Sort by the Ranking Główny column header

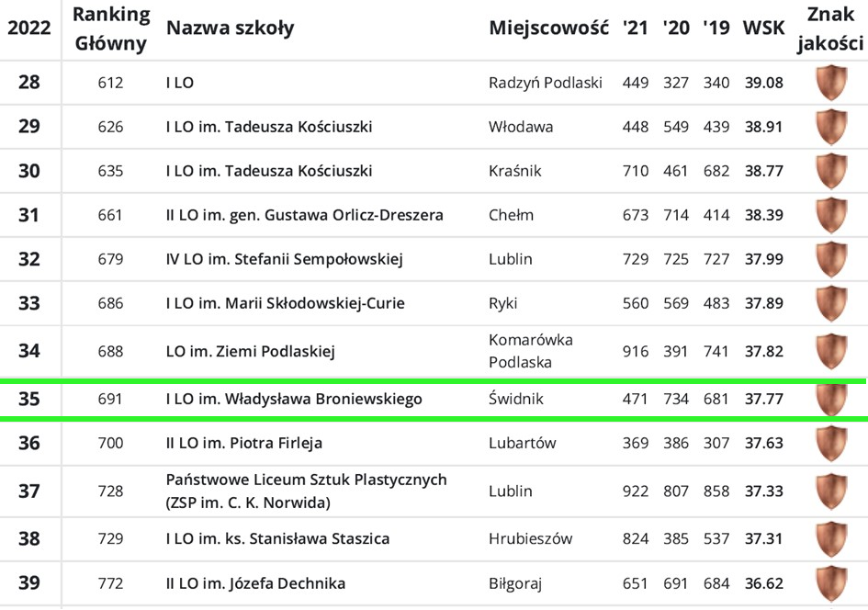pos(110,28)
